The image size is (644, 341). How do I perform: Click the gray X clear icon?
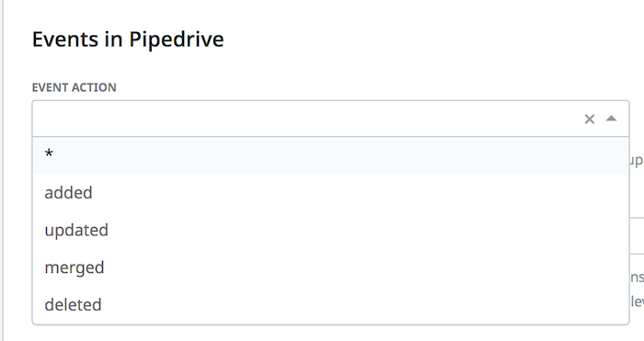pyautogui.click(x=590, y=119)
